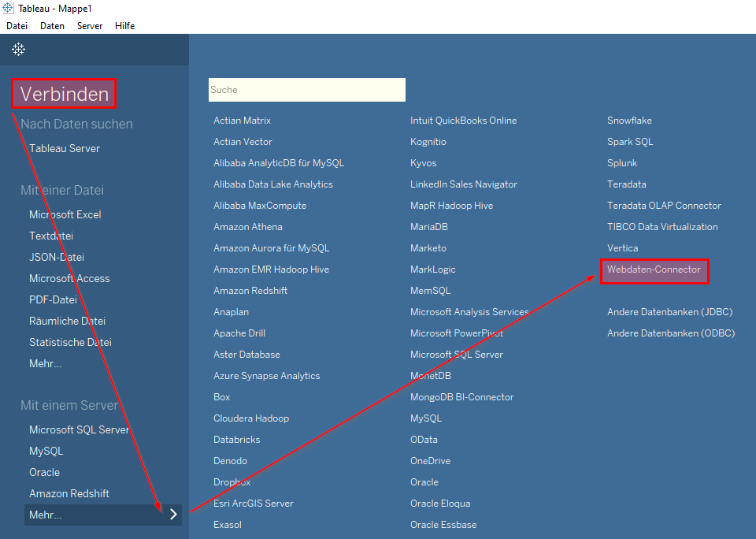This screenshot has height=539, width=756.
Task: Select Spark SQL connector
Action: click(x=630, y=141)
